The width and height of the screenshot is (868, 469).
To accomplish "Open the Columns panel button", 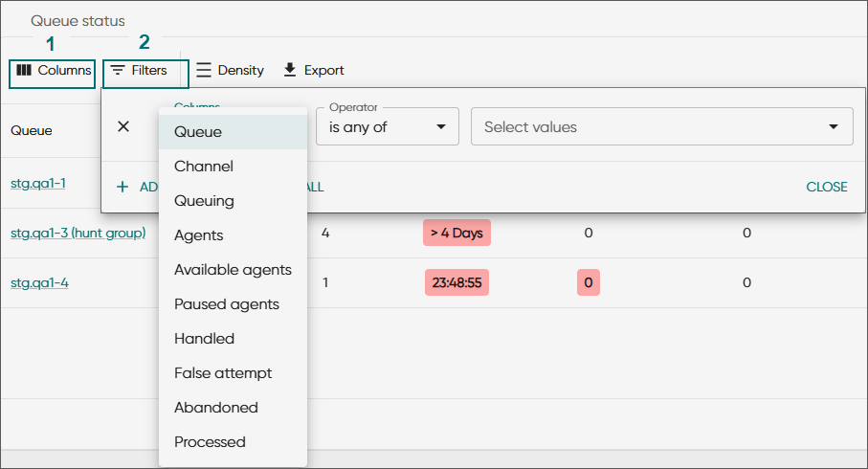I will click(53, 70).
